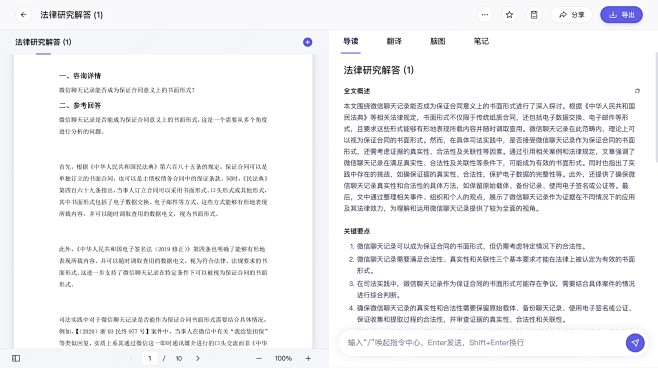Click the 分享 share button

[x=572, y=15]
